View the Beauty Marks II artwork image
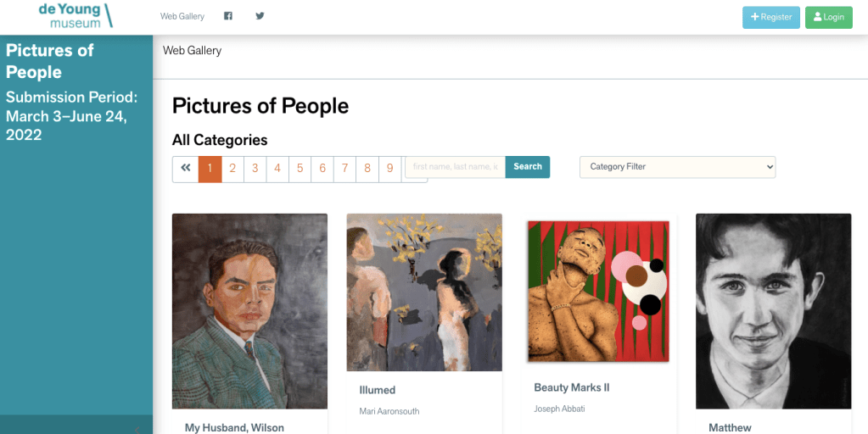This screenshot has width=868, height=434. pos(598,291)
